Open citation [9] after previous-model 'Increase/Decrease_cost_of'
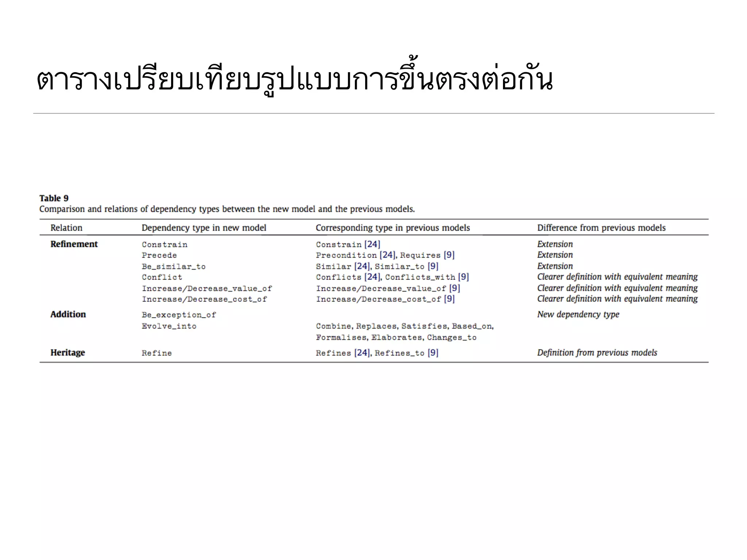 449,299
